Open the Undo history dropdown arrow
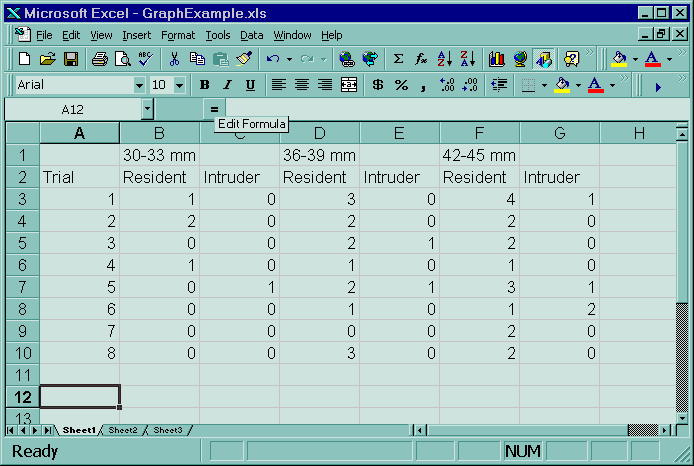Viewport: 694px width, 466px height. pyautogui.click(x=289, y=59)
